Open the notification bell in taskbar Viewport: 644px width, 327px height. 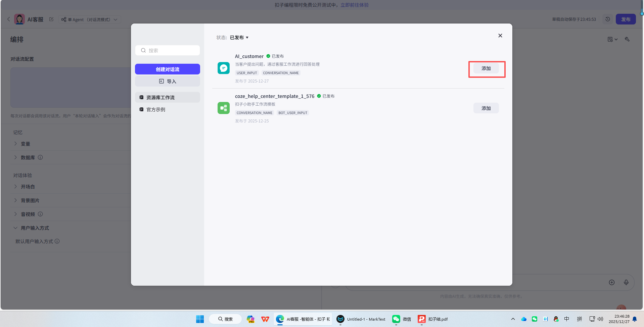click(x=635, y=319)
